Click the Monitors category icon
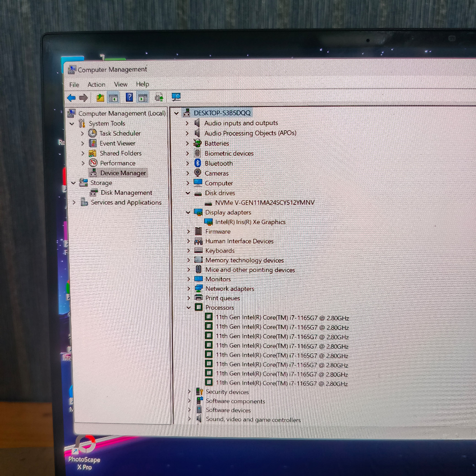The height and width of the screenshot is (476, 476). (x=198, y=279)
